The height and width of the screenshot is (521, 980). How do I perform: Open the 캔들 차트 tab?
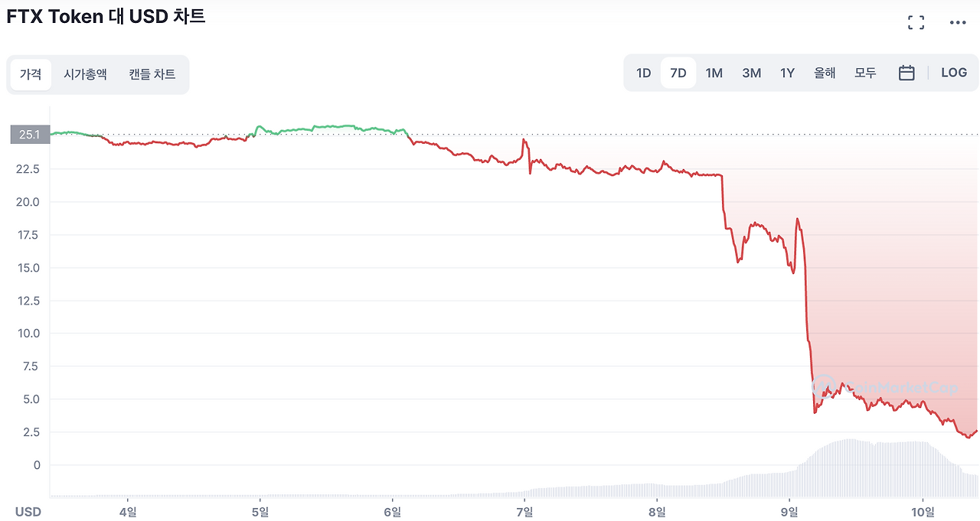click(152, 74)
